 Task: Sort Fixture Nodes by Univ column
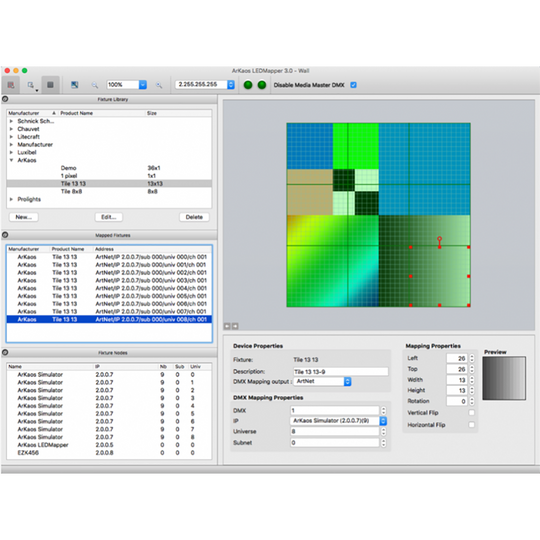click(x=200, y=366)
